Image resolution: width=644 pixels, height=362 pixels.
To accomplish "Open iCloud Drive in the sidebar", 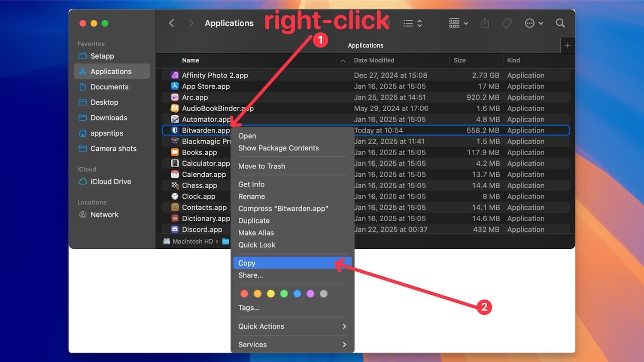I will click(110, 181).
